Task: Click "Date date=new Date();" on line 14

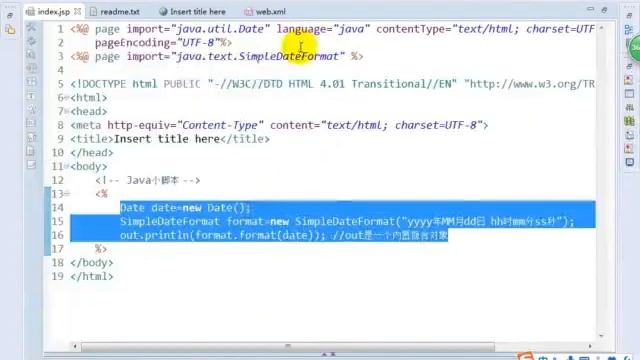Action: pos(185,208)
